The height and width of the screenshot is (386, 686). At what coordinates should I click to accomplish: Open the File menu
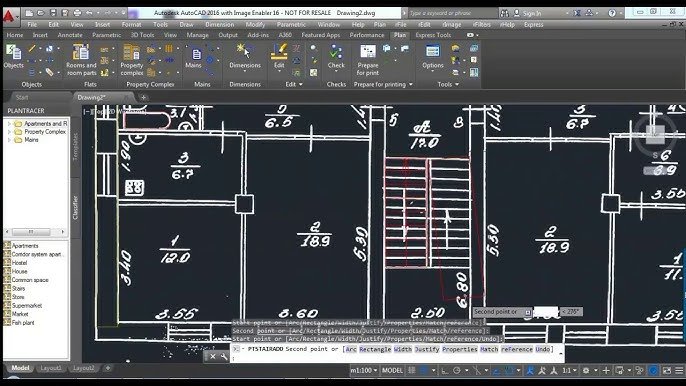pyautogui.click(x=32, y=25)
